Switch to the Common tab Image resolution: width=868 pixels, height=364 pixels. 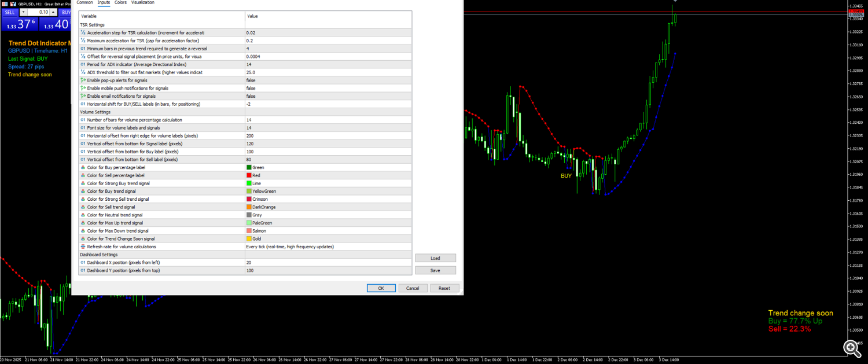pos(85,2)
